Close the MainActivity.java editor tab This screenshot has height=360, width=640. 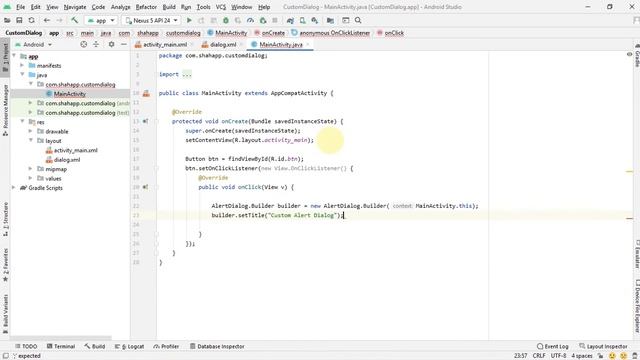(x=308, y=44)
